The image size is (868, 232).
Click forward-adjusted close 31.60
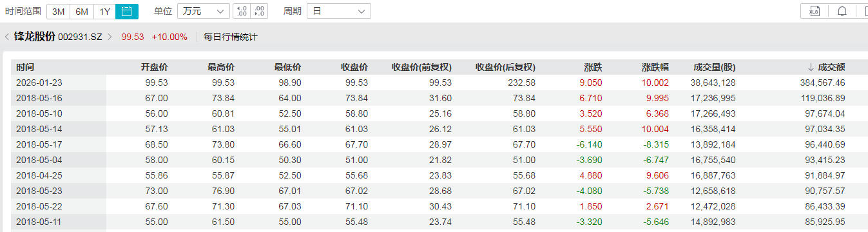point(440,98)
